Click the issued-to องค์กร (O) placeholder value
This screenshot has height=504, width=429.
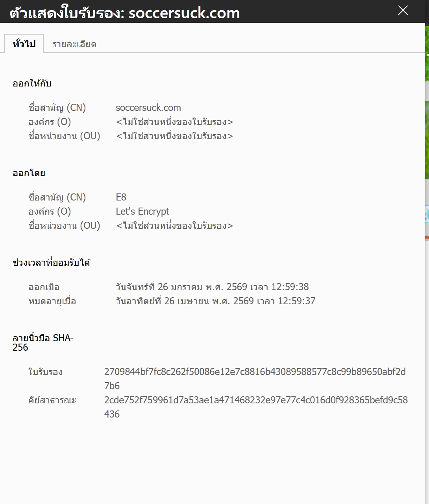coord(174,122)
